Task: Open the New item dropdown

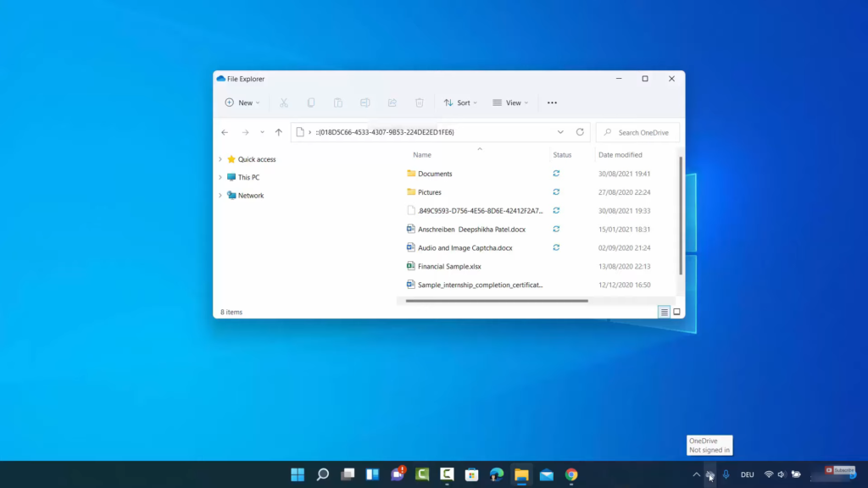Action: click(242, 103)
